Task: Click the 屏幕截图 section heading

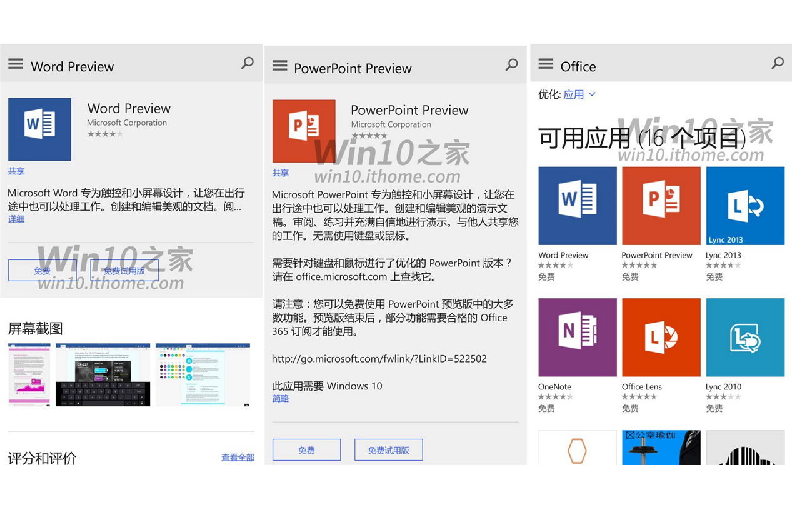Action: (36, 329)
